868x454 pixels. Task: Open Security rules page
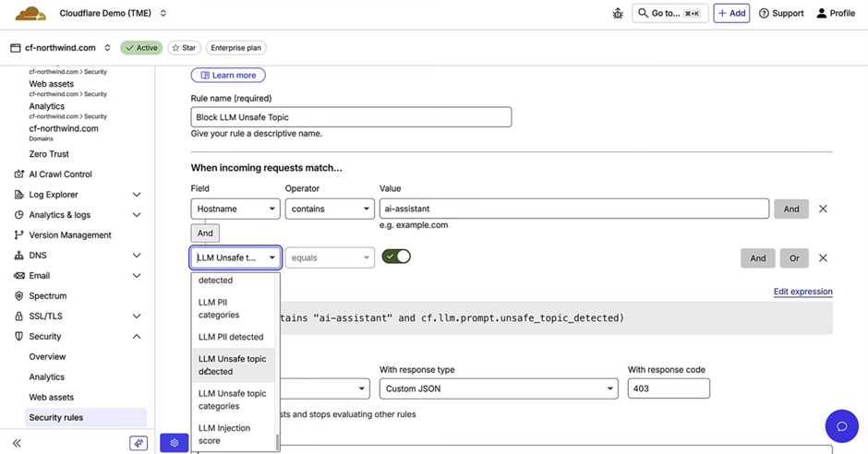click(x=86, y=417)
